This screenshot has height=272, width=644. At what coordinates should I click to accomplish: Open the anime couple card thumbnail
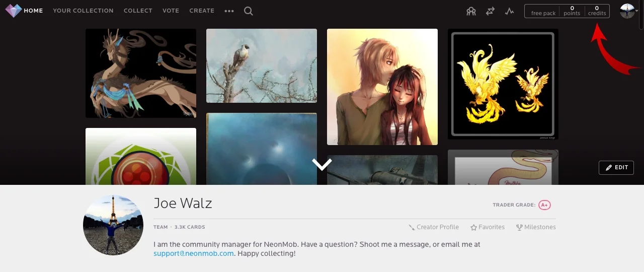(382, 87)
